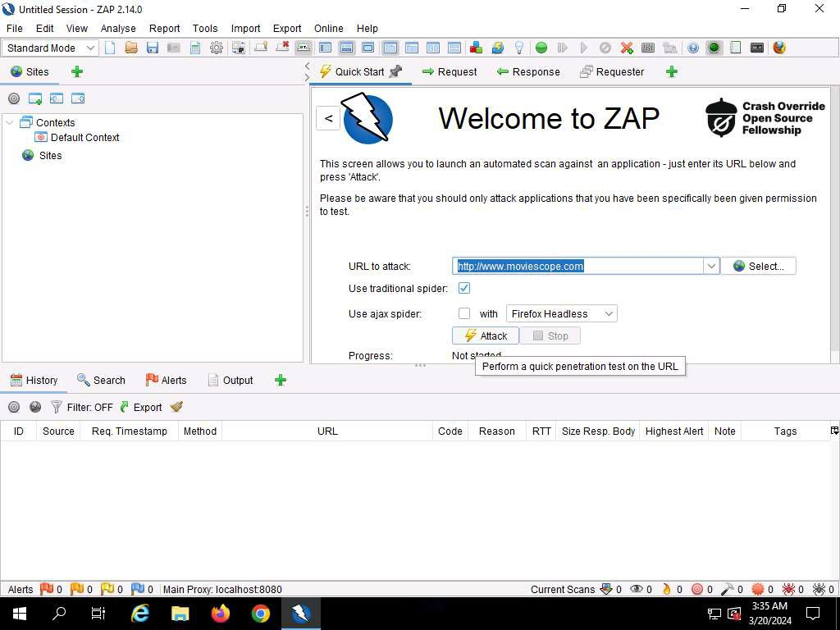The height and width of the screenshot is (630, 840).
Task: Click the Firefox browser launch icon in toolbar
Action: coord(779,48)
